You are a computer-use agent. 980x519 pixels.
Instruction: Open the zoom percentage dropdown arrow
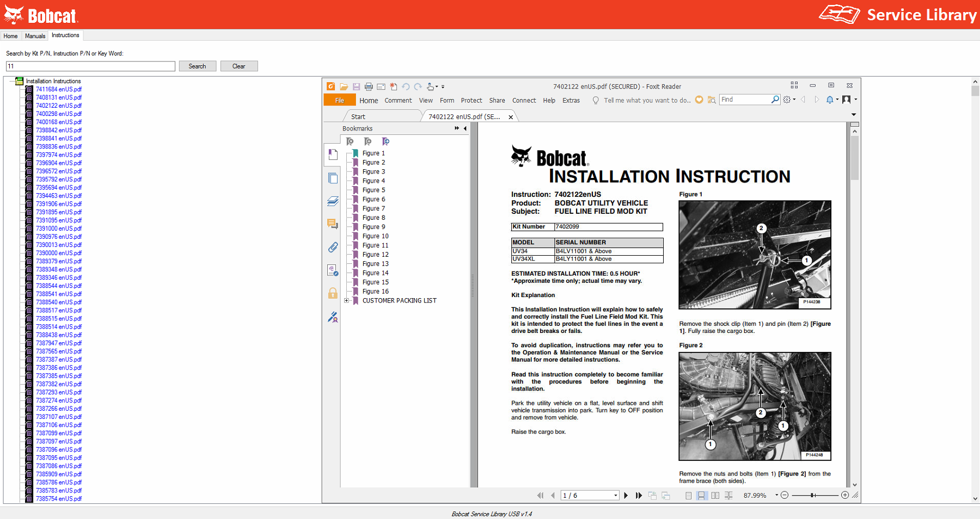(776, 495)
